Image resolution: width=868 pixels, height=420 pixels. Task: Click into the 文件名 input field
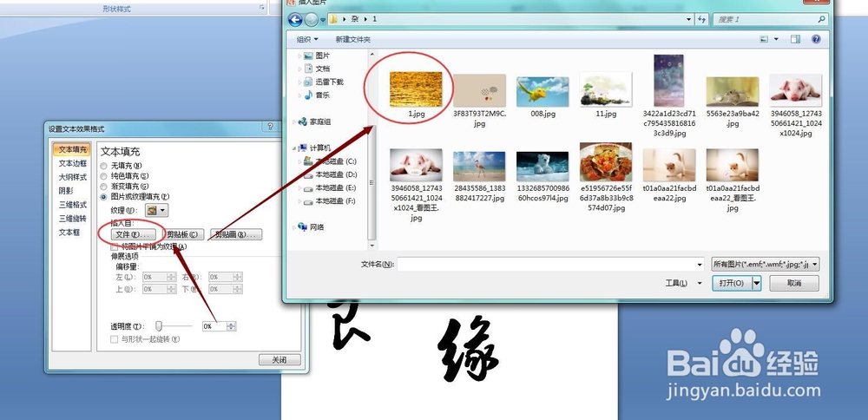pyautogui.click(x=546, y=265)
